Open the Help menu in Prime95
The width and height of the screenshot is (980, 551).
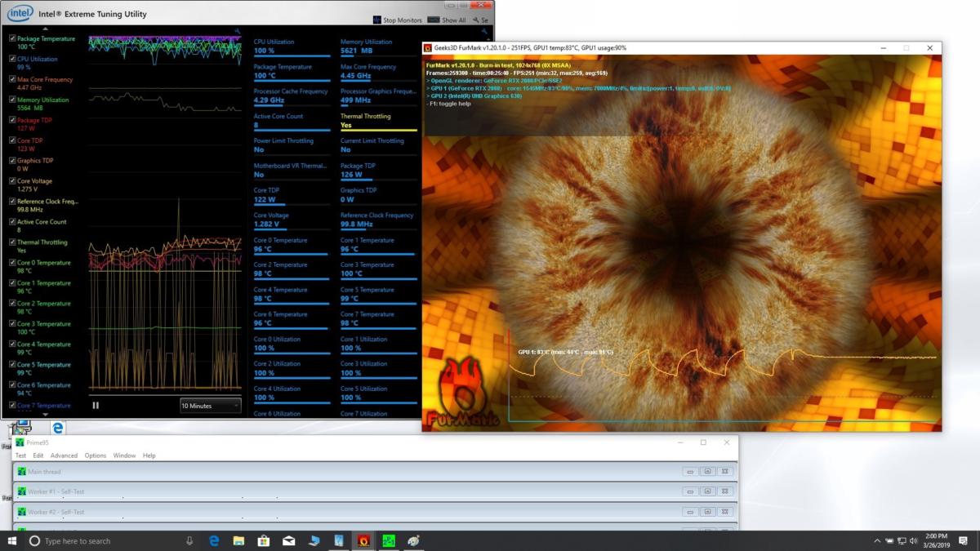tap(149, 455)
